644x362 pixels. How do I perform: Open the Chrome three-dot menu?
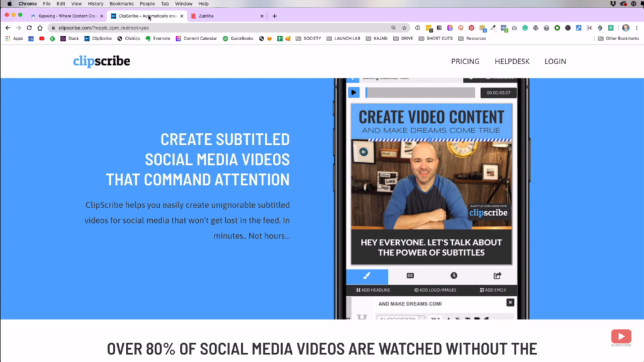(636, 28)
